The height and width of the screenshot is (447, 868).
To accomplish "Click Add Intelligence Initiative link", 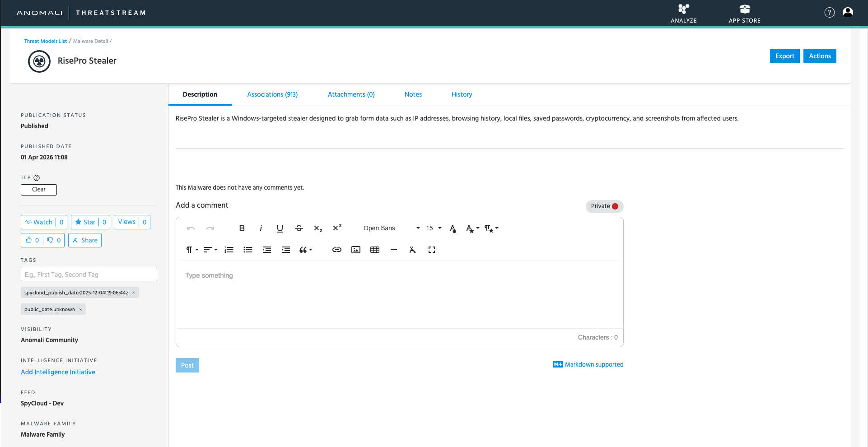I will click(x=58, y=372).
